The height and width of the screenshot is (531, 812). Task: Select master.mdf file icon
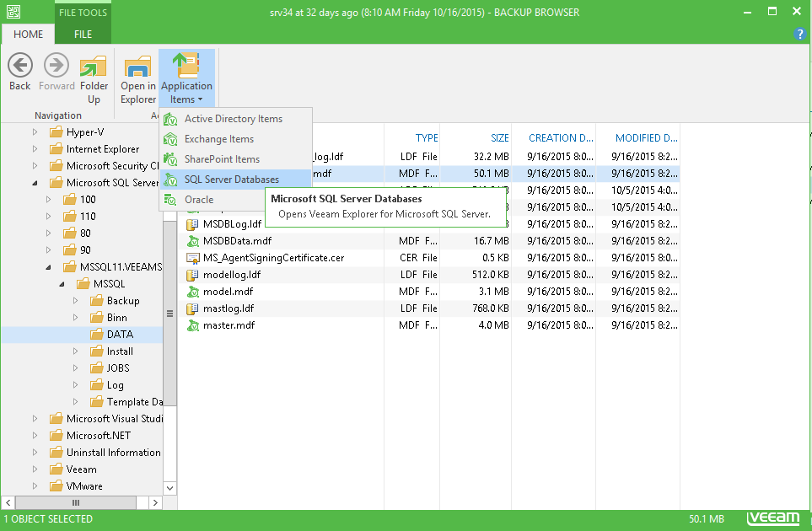click(192, 325)
